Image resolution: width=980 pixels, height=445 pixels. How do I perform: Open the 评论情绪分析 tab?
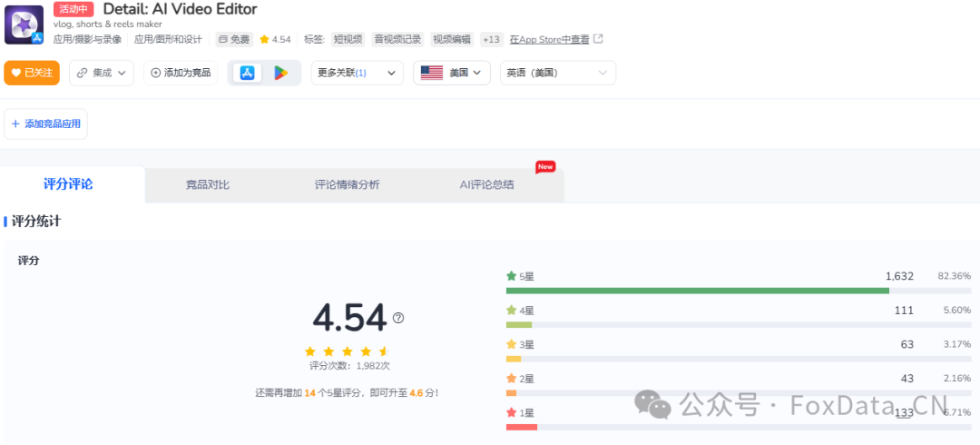347,184
